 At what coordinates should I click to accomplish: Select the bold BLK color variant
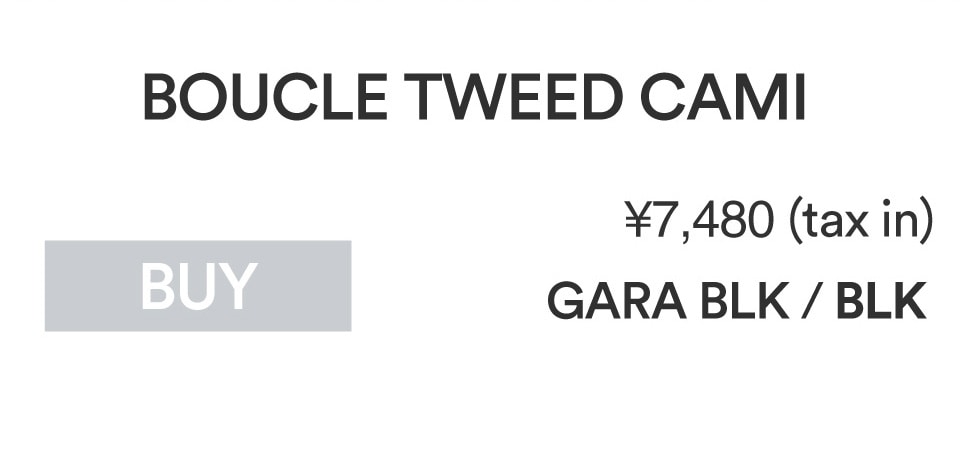(x=881, y=302)
